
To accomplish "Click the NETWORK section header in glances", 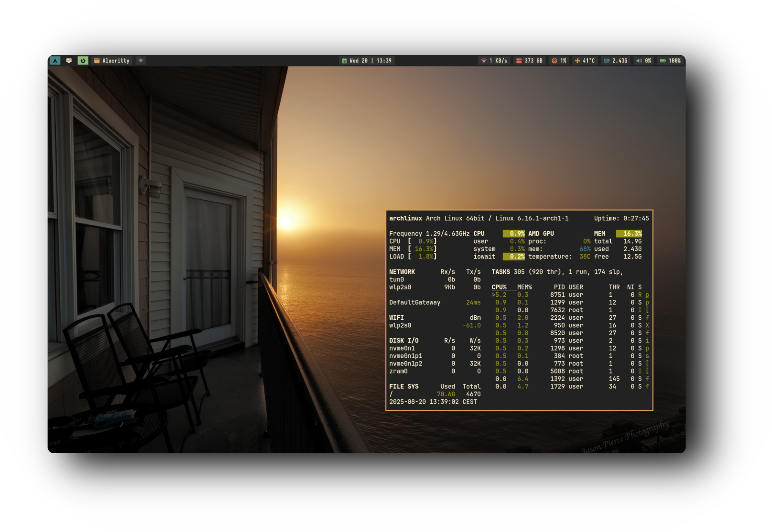I will [402, 272].
